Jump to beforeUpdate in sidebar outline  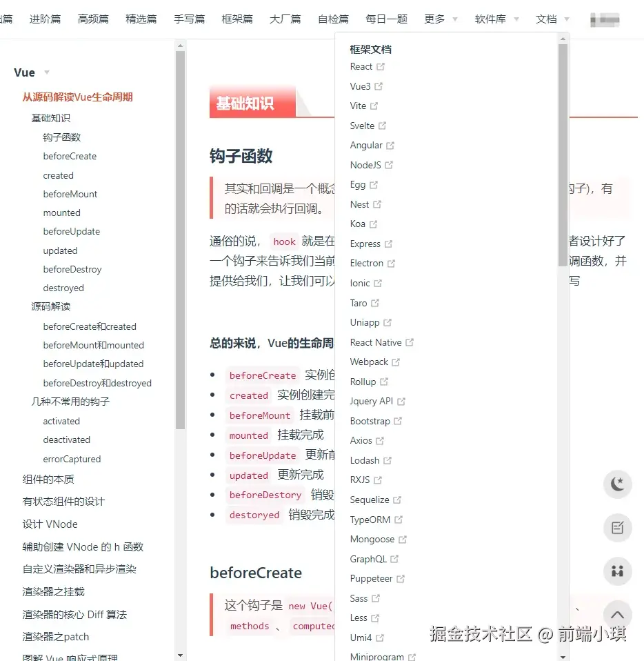click(x=72, y=231)
